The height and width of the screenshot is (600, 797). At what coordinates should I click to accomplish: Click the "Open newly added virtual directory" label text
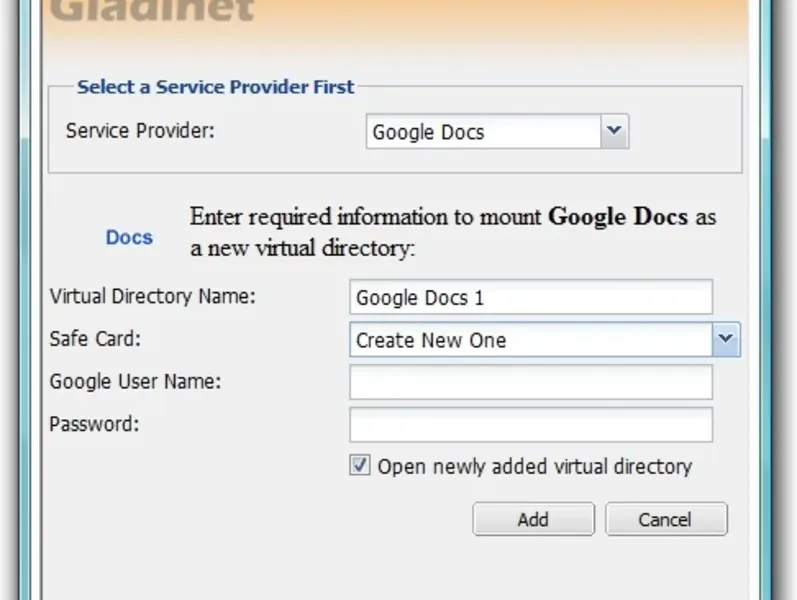click(534, 466)
